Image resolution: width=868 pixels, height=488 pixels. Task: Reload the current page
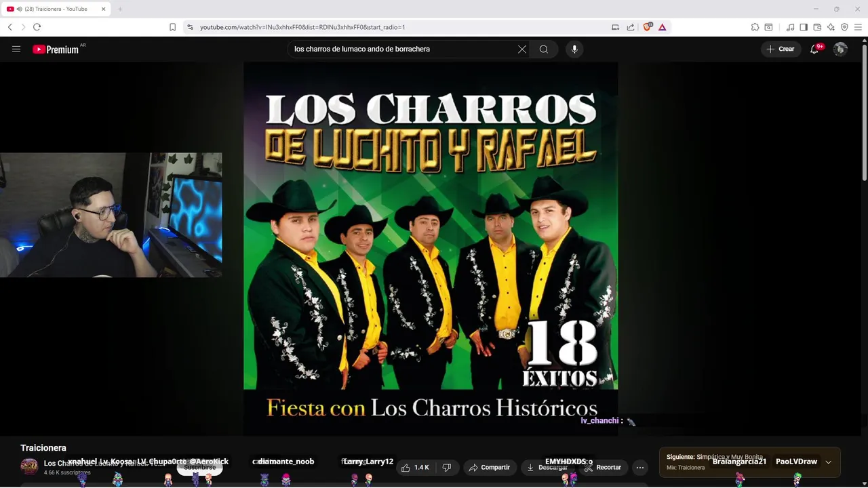click(37, 27)
